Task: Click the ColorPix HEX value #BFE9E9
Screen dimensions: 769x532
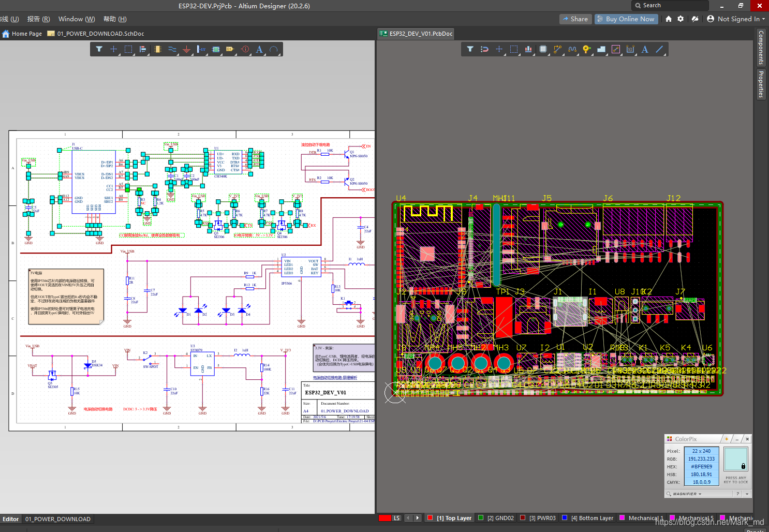Action: [x=702, y=467]
